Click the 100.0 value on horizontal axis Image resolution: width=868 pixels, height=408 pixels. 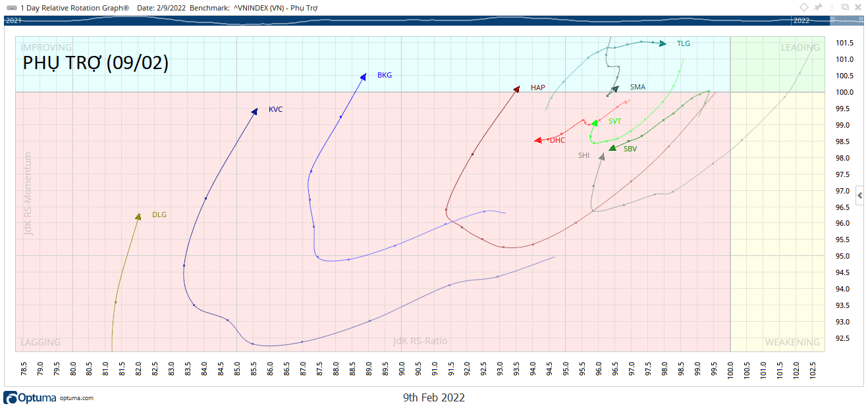731,372
